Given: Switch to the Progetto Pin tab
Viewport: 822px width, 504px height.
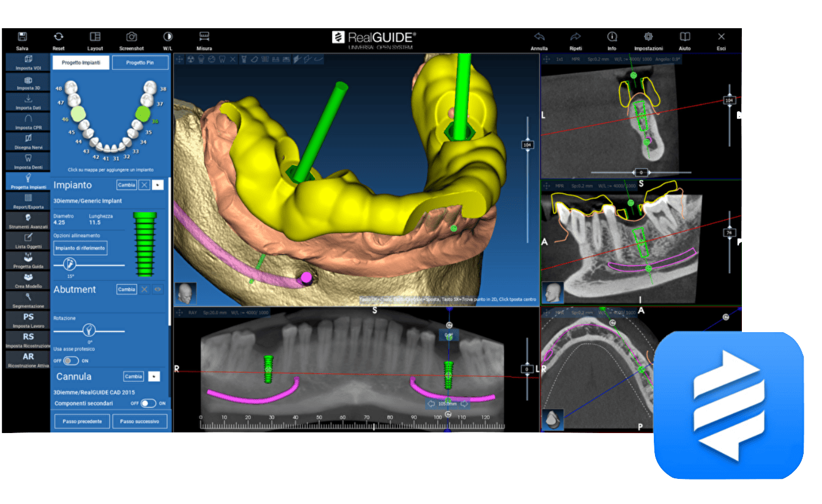Looking at the screenshot, I should (x=140, y=62).
